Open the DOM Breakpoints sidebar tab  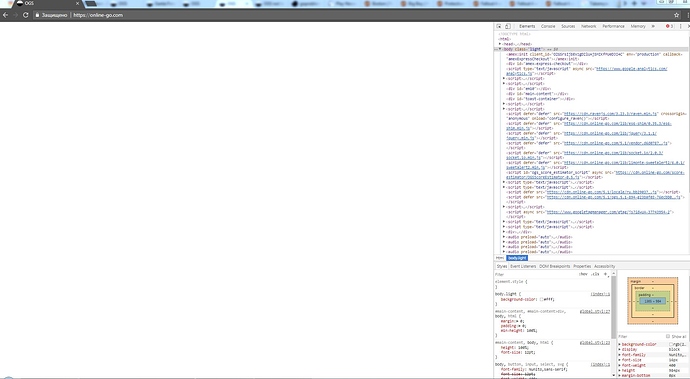point(554,266)
